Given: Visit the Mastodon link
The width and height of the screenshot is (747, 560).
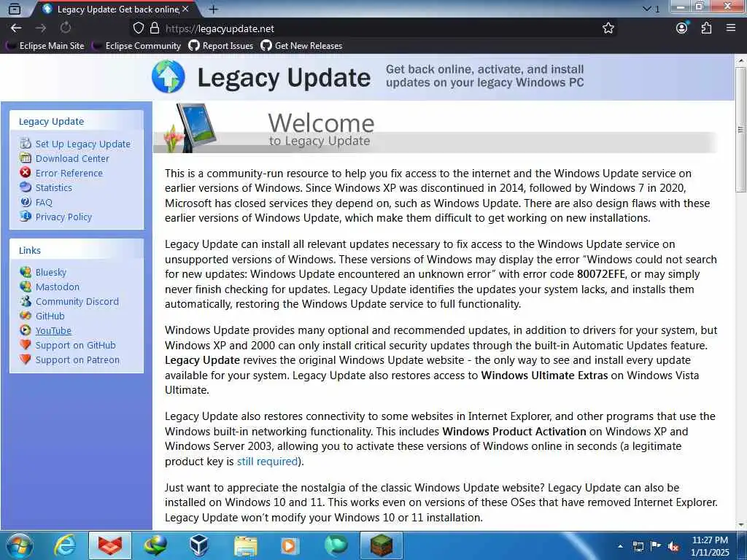Looking at the screenshot, I should point(58,287).
